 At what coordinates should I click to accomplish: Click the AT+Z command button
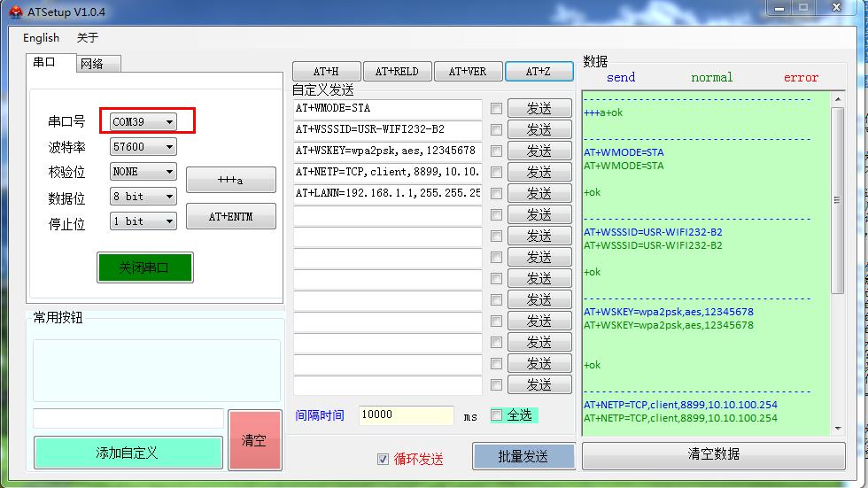(x=539, y=72)
